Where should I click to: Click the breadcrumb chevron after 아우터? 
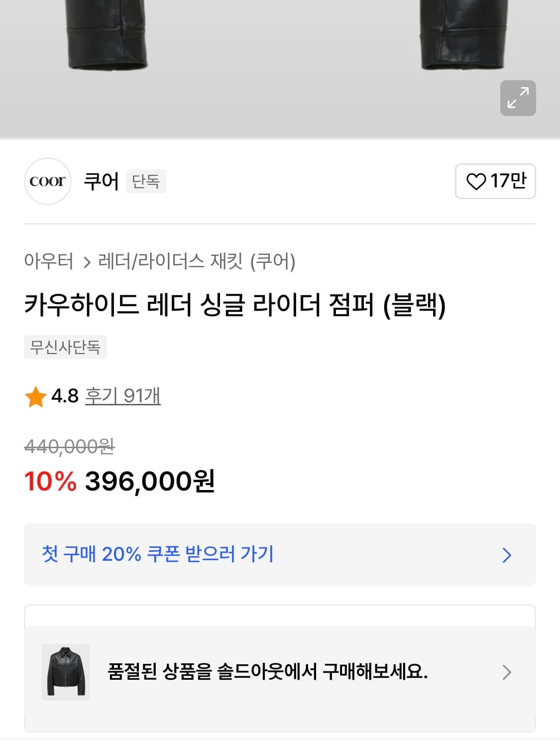pos(87,262)
